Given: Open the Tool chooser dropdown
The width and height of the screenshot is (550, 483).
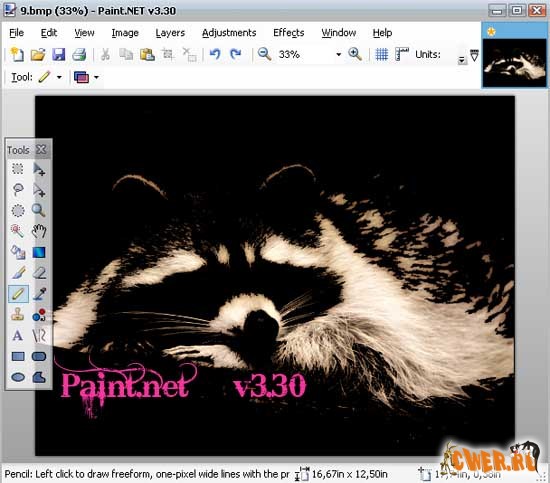Looking at the screenshot, I should 59,77.
